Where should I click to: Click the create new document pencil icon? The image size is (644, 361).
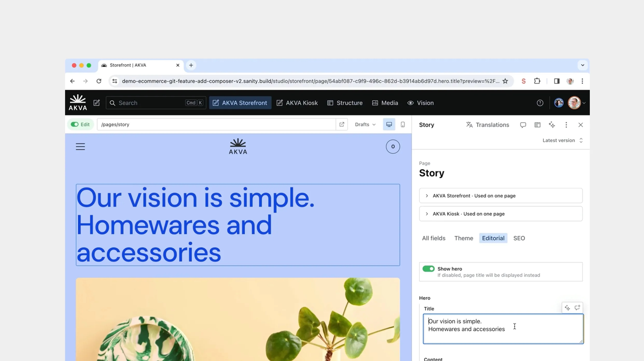(96, 103)
